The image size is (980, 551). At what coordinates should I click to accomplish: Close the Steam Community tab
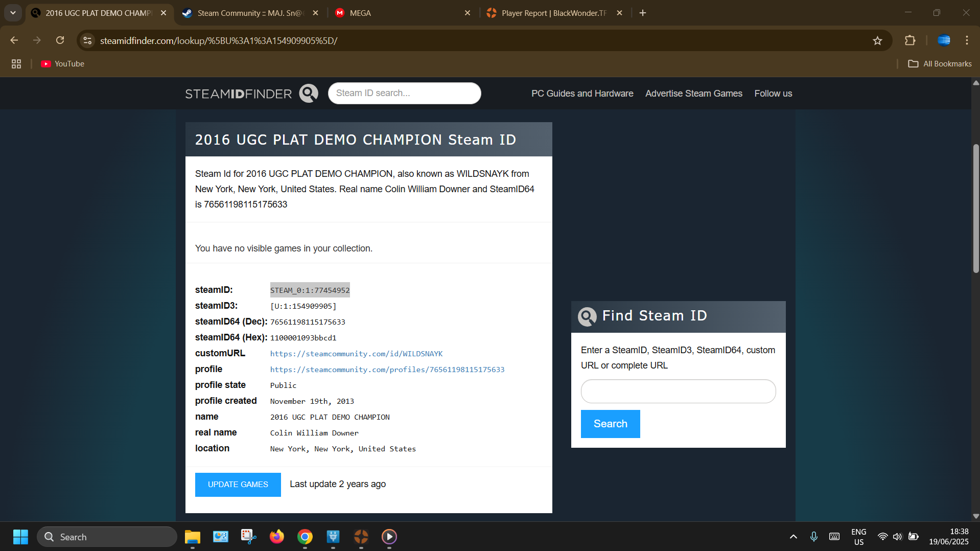click(x=315, y=13)
